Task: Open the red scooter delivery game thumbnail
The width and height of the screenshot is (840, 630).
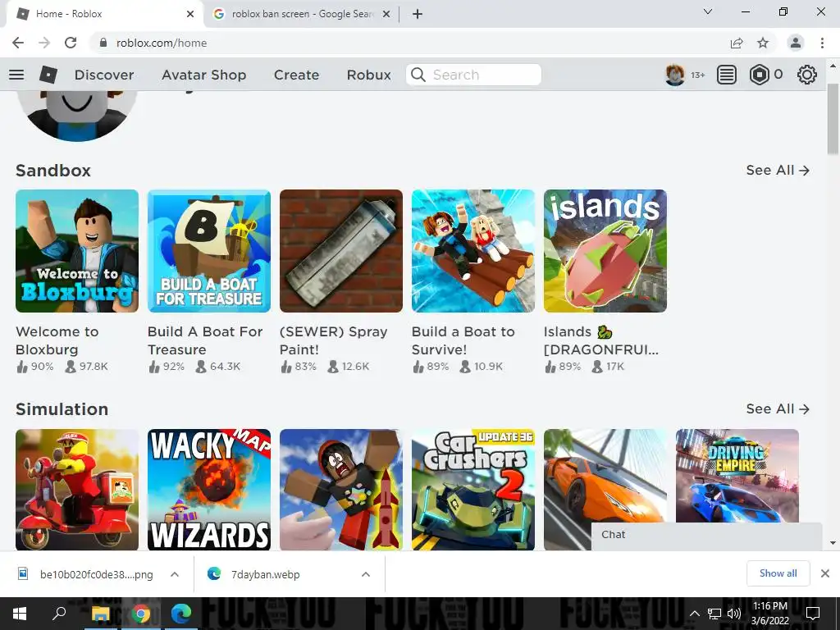Action: (x=77, y=490)
